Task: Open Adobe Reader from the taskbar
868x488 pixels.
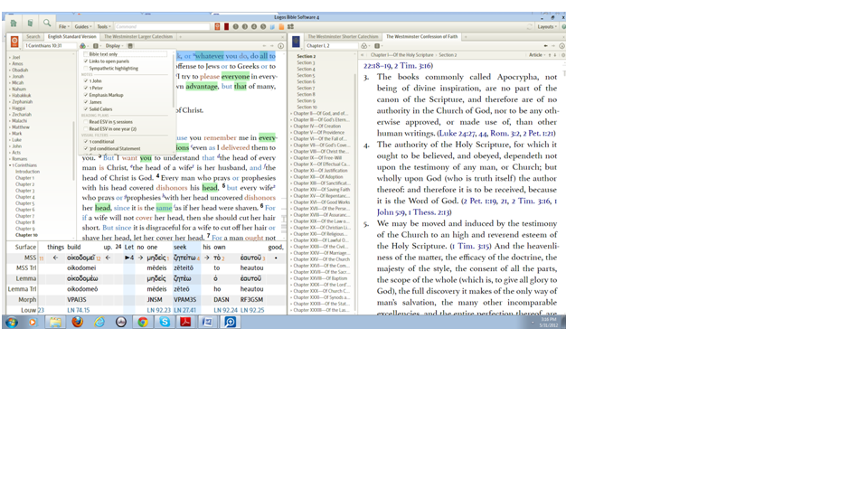Action: pos(185,322)
